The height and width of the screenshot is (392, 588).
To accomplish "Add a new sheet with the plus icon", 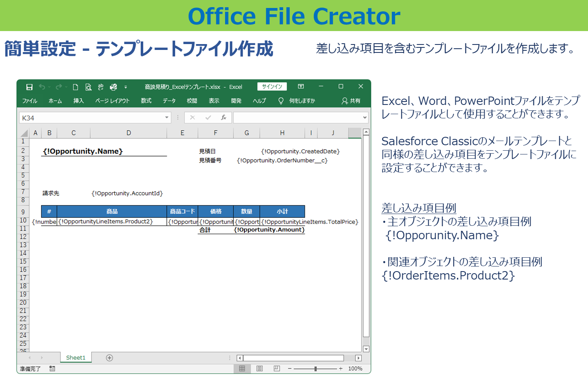I will (110, 358).
